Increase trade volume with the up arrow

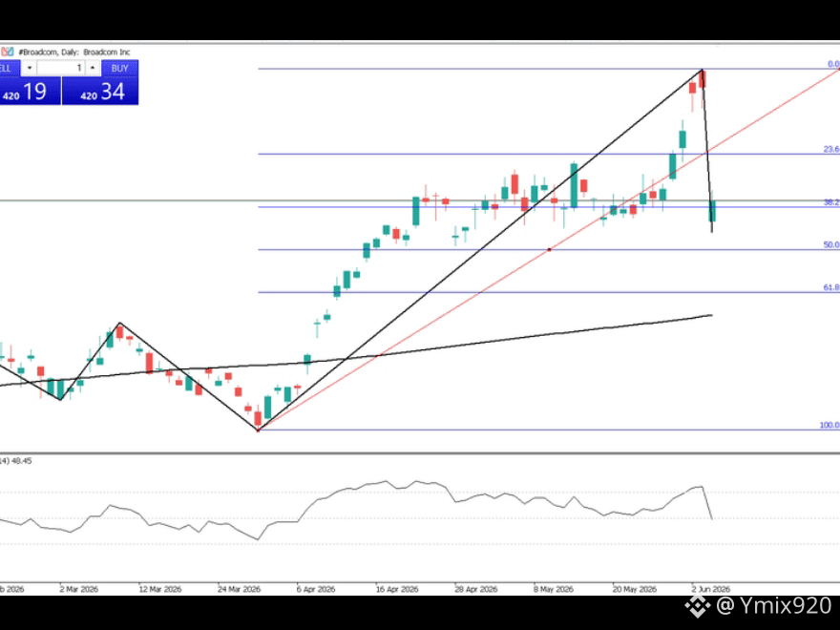coord(93,68)
